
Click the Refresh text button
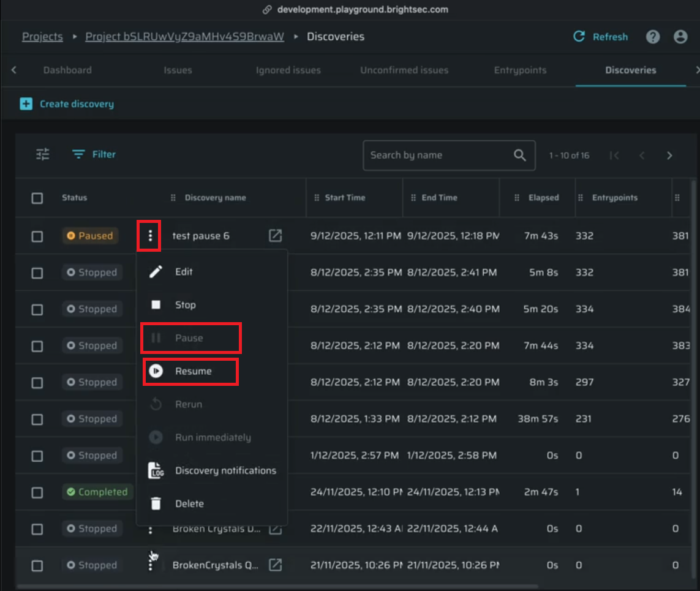coord(610,37)
